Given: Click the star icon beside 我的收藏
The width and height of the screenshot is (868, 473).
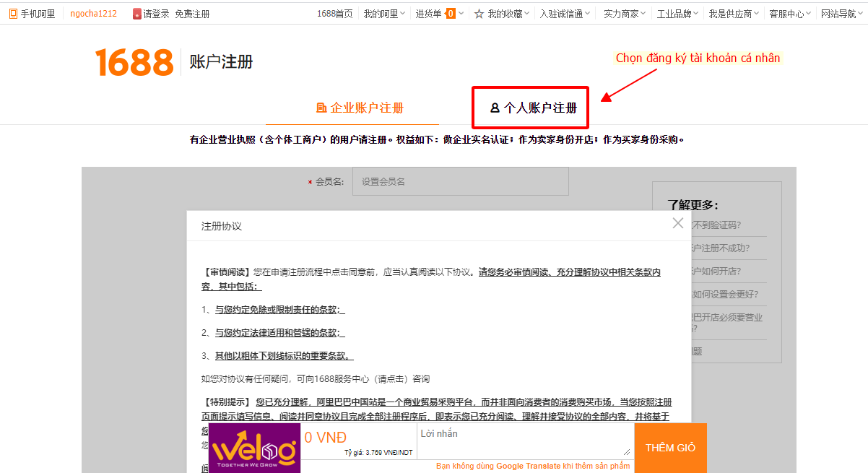Looking at the screenshot, I should (x=479, y=13).
